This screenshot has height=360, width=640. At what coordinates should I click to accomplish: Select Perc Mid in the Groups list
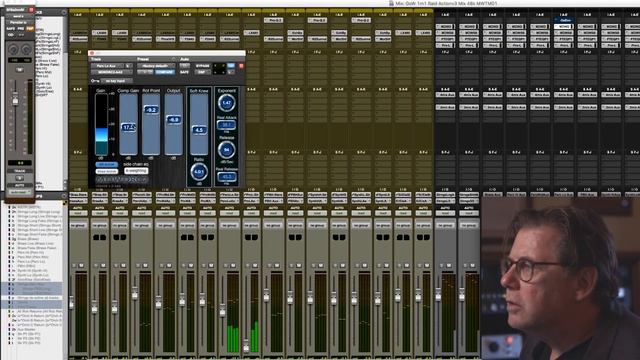(33, 257)
